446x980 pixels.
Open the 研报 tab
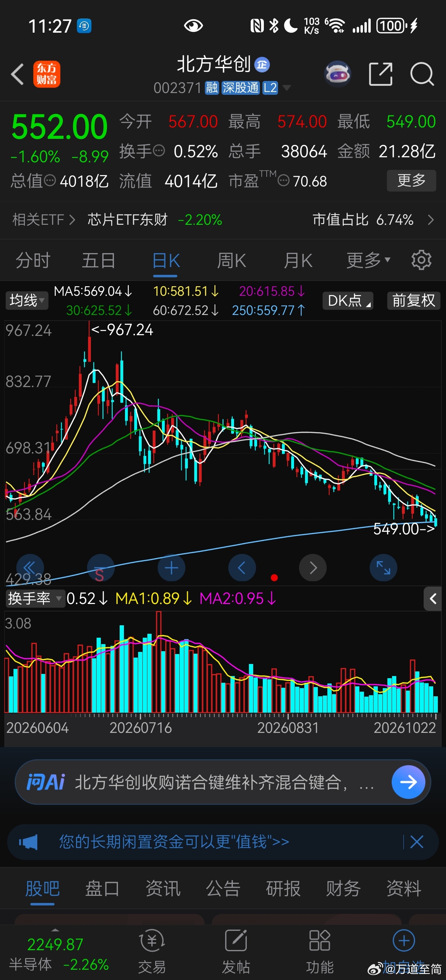283,889
